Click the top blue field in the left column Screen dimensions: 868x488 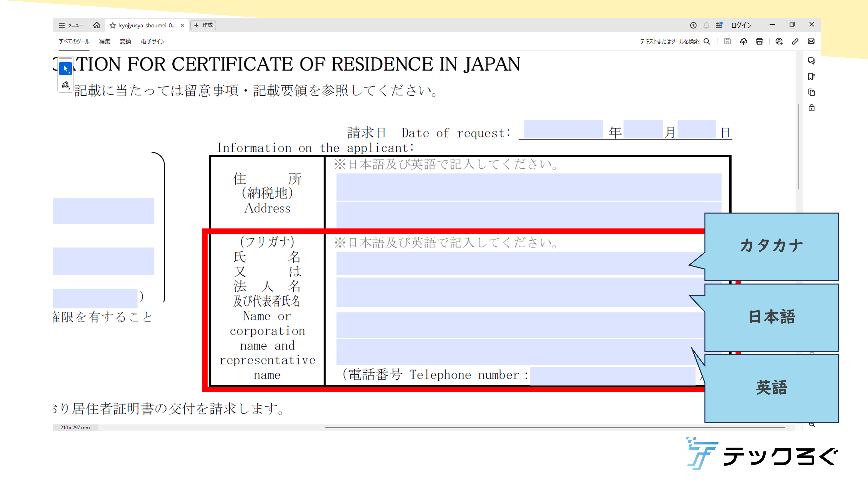pyautogui.click(x=103, y=211)
